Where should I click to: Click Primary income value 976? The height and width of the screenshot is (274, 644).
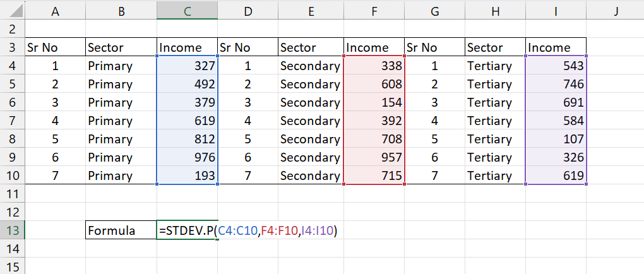[187, 157]
